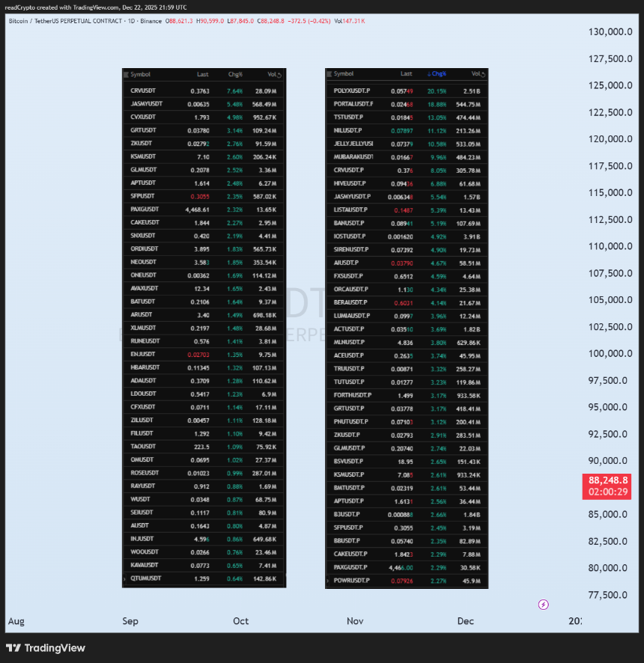The width and height of the screenshot is (644, 663).
Task: Select the AVAXUSDT row
Action: [204, 288]
